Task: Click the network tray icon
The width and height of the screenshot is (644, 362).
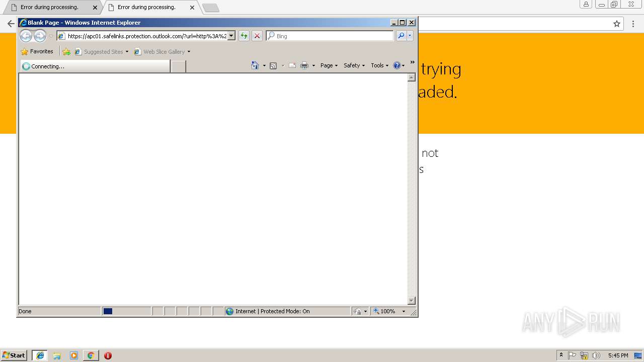Action: (584, 355)
